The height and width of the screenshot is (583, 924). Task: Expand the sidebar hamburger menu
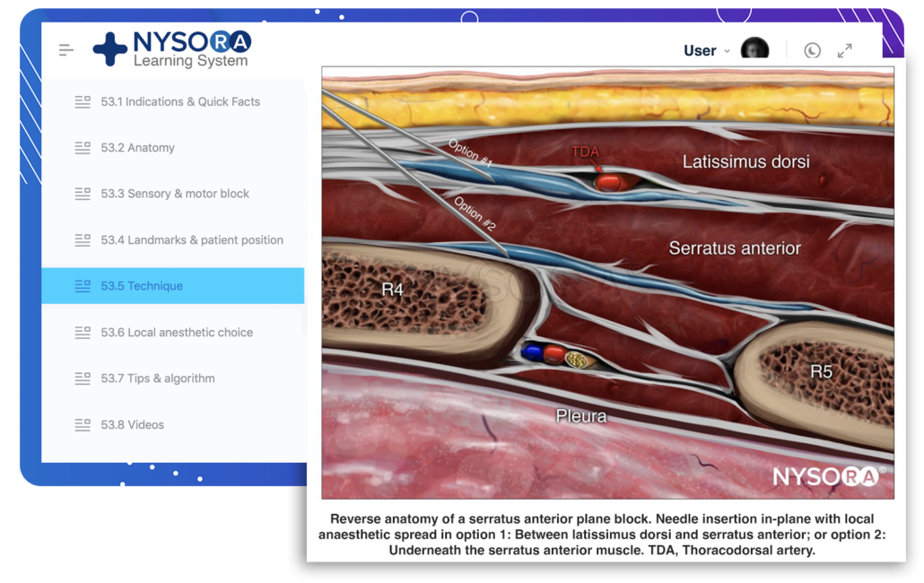click(65, 49)
